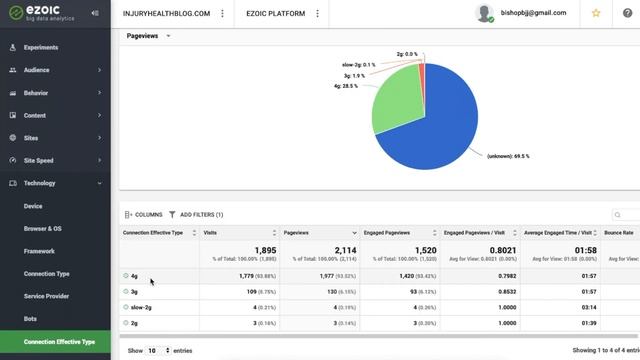The height and width of the screenshot is (360, 640).
Task: Click the Sites globe icon
Action: pyautogui.click(x=13, y=138)
